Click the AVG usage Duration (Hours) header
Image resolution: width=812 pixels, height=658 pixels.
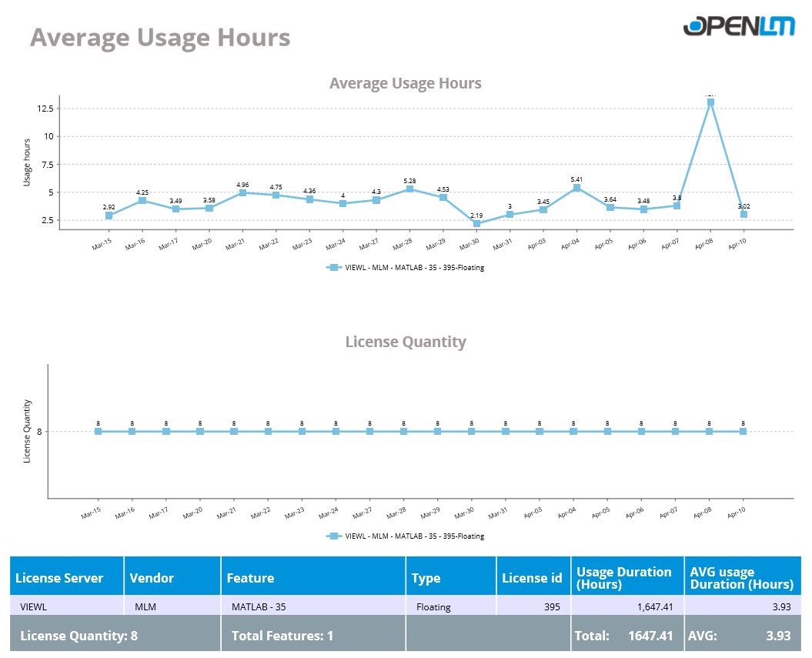741,578
